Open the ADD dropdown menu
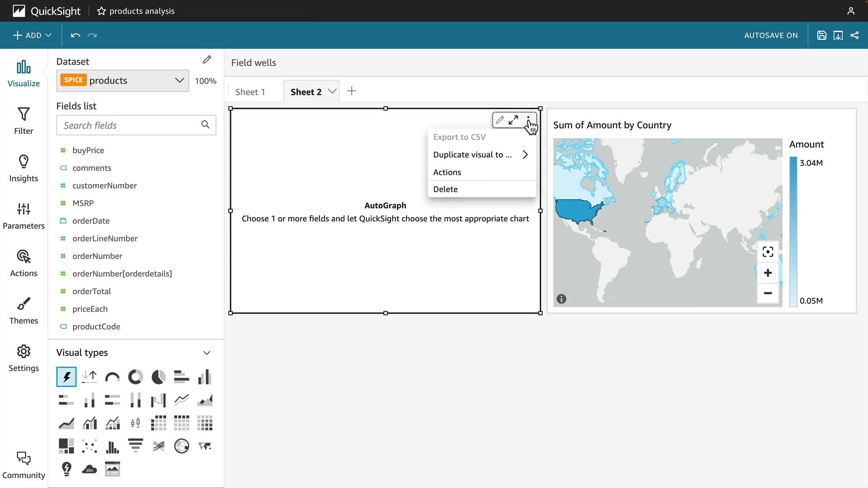This screenshot has width=868, height=488. [32, 35]
